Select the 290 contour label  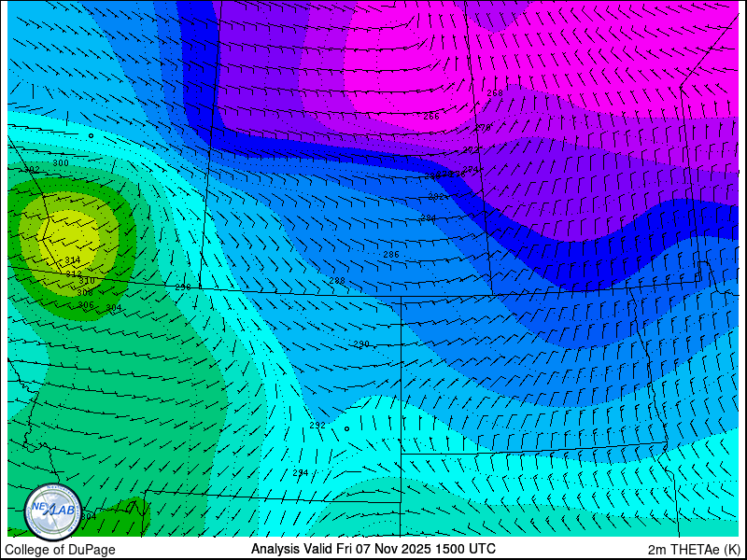[361, 343]
